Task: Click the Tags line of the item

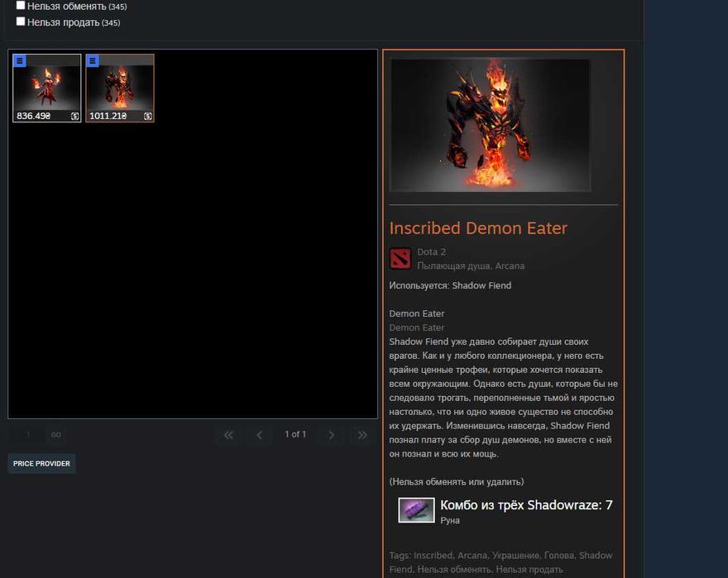Action: pyautogui.click(x=500, y=562)
